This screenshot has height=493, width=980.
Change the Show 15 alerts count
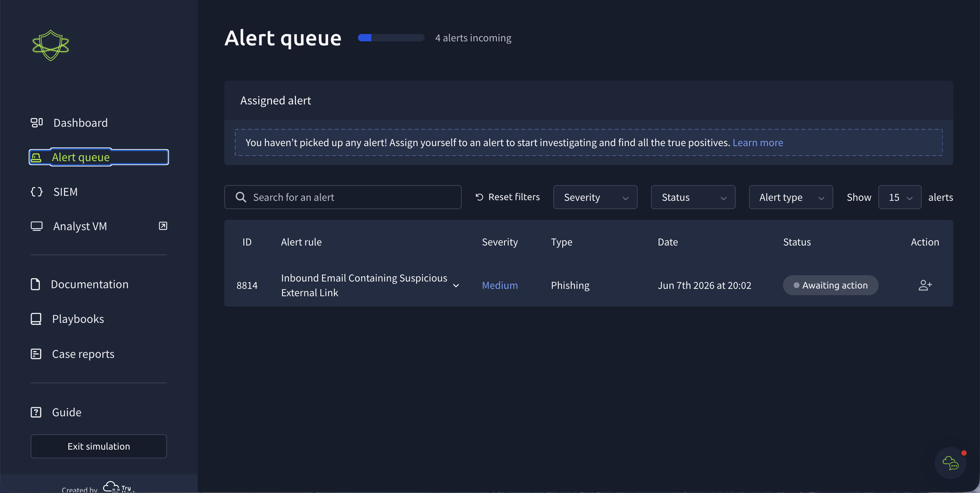tap(899, 197)
